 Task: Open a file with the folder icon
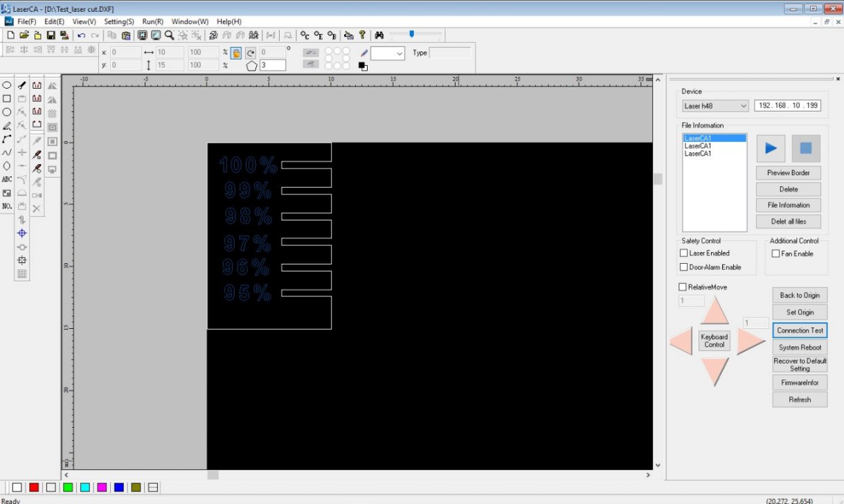24,35
